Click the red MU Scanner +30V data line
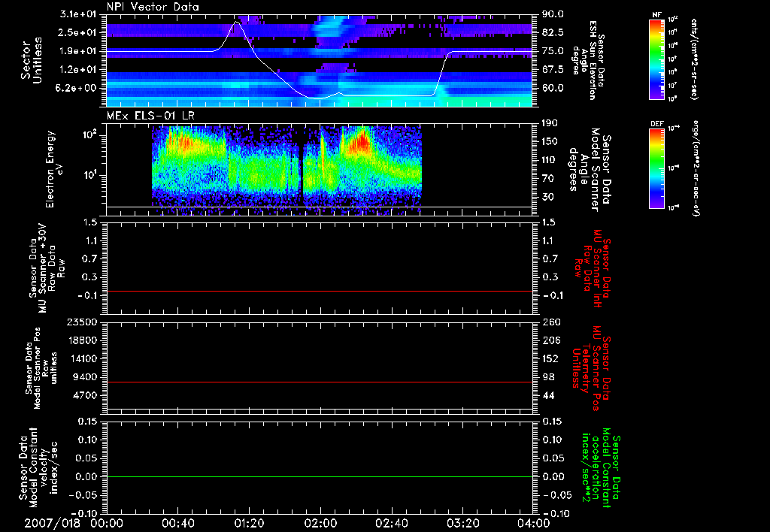The height and width of the screenshot is (532, 770). 319,291
